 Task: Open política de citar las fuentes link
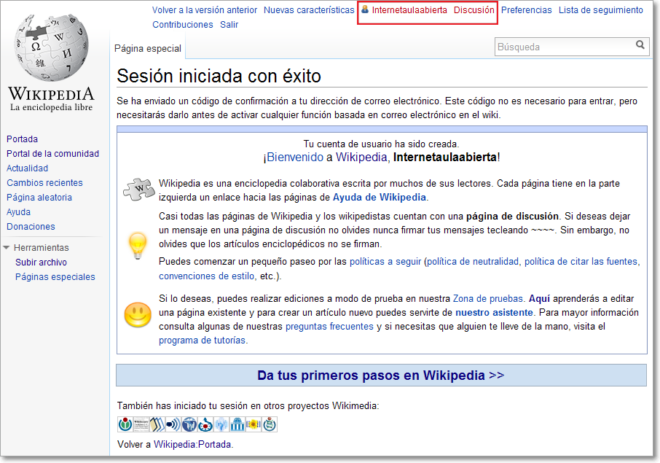pyautogui.click(x=581, y=261)
